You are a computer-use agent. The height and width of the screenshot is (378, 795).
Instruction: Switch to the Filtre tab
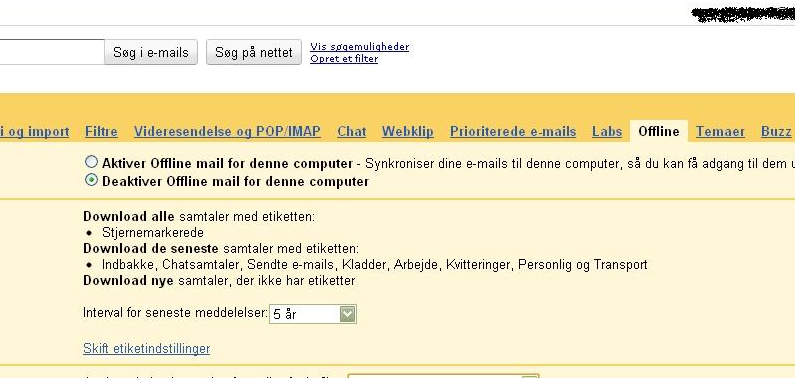tap(101, 132)
